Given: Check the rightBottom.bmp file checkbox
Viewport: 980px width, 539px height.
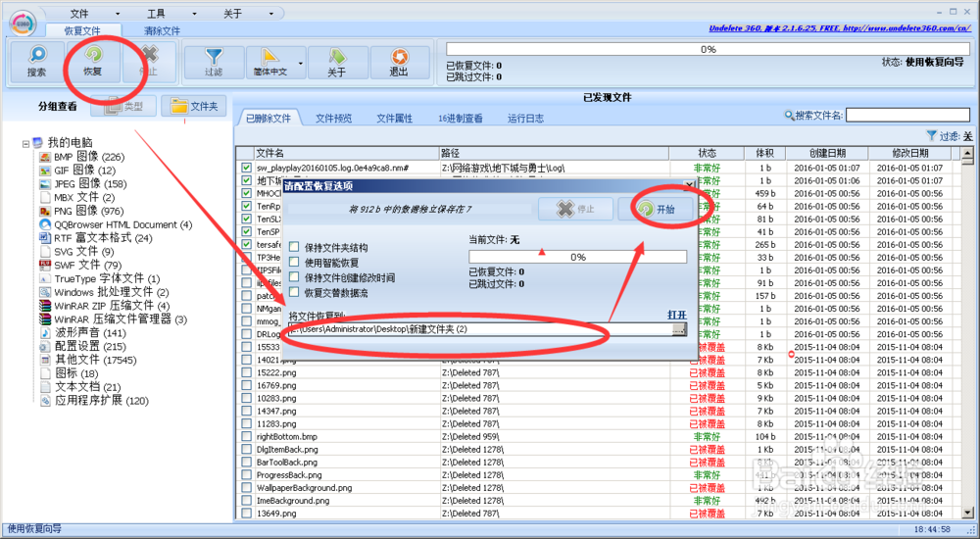Looking at the screenshot, I should coord(246,436).
